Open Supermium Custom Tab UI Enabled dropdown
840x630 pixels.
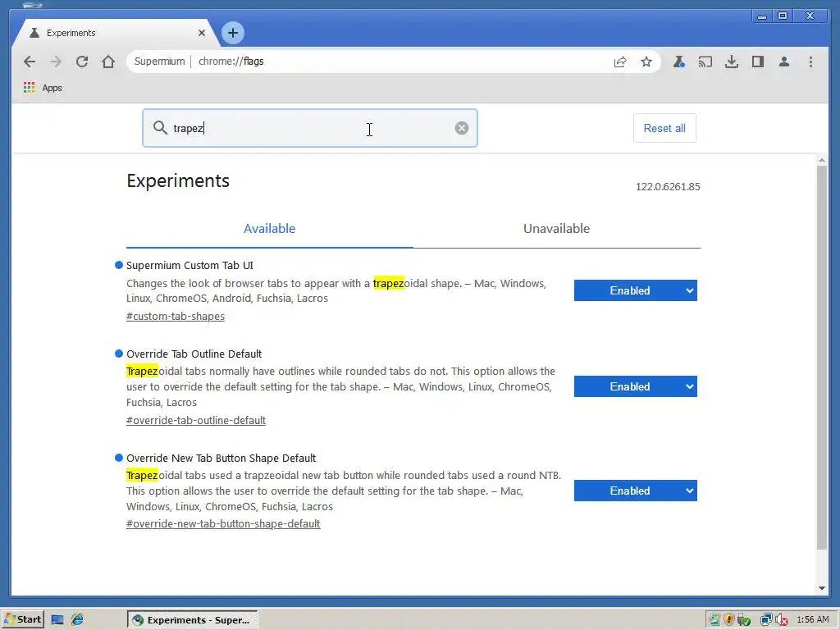point(636,290)
